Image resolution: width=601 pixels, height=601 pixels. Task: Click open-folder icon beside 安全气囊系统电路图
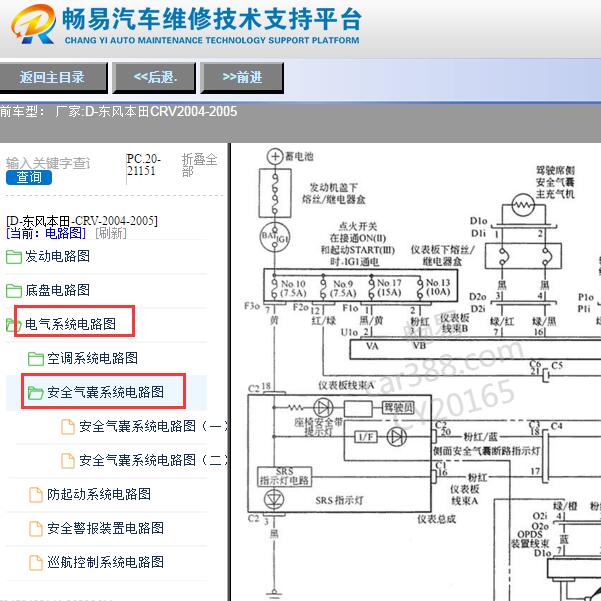pos(36,392)
